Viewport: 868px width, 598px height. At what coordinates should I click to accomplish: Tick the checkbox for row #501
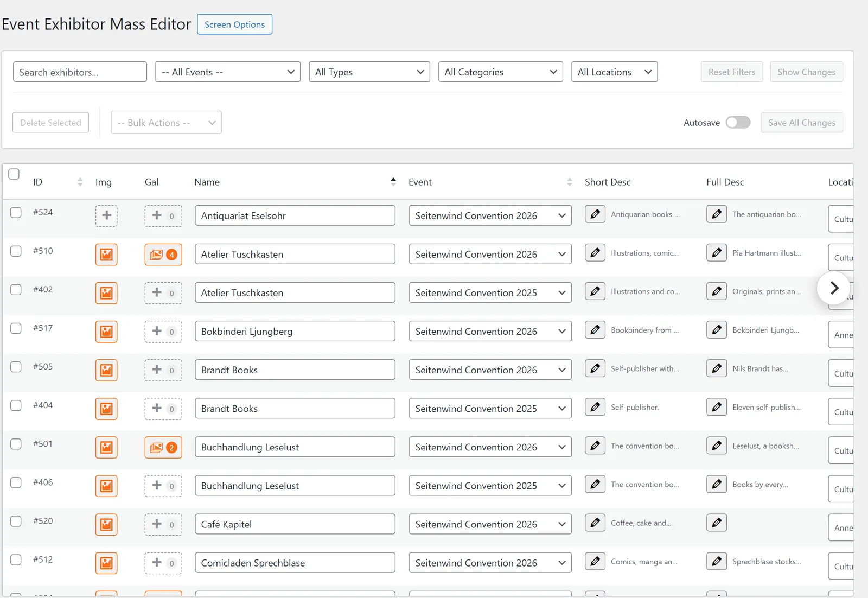pyautogui.click(x=16, y=444)
